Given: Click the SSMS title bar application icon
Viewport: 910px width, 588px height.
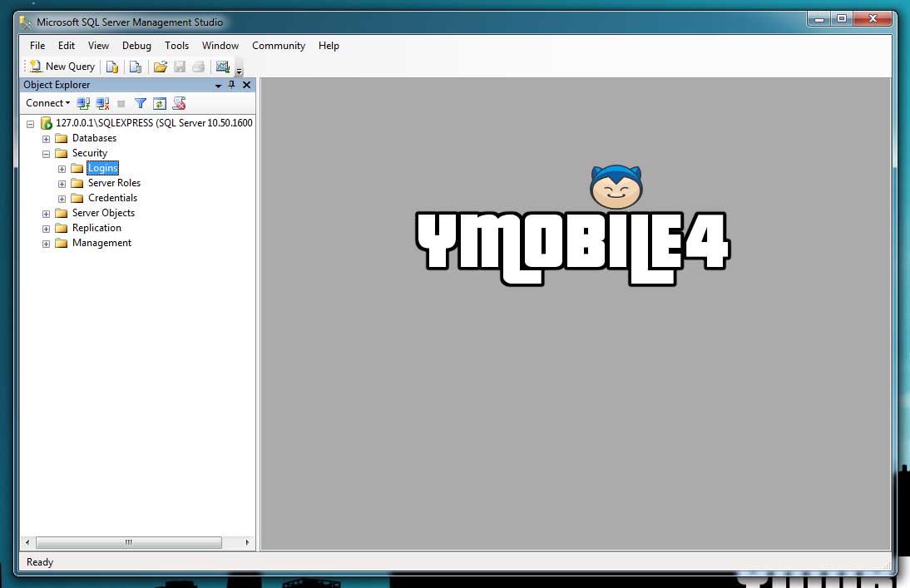Looking at the screenshot, I should click(x=26, y=22).
